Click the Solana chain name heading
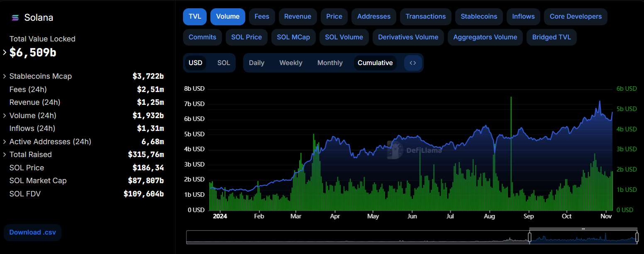Viewport: 644px width, 254px height. coord(39,18)
